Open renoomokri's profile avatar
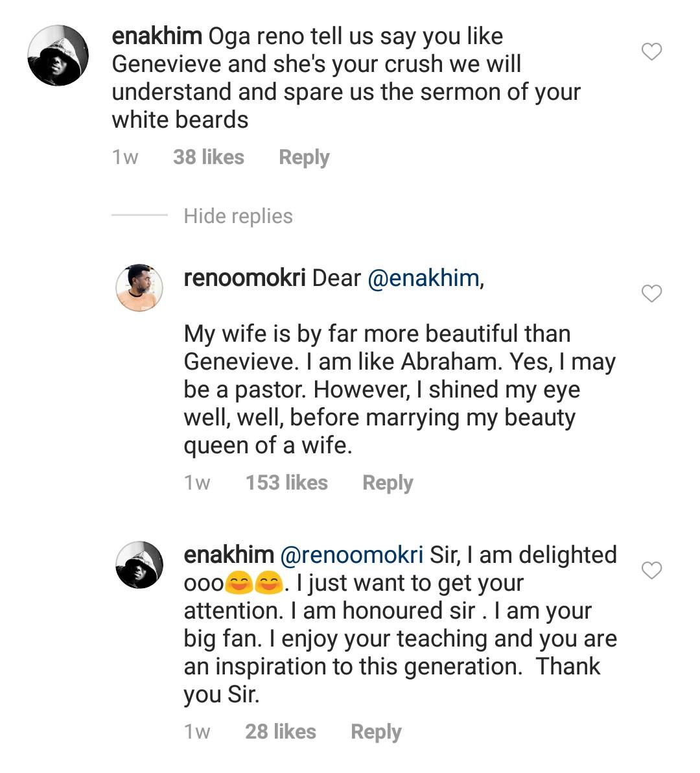Screen dimensions: 700x773 139,288
